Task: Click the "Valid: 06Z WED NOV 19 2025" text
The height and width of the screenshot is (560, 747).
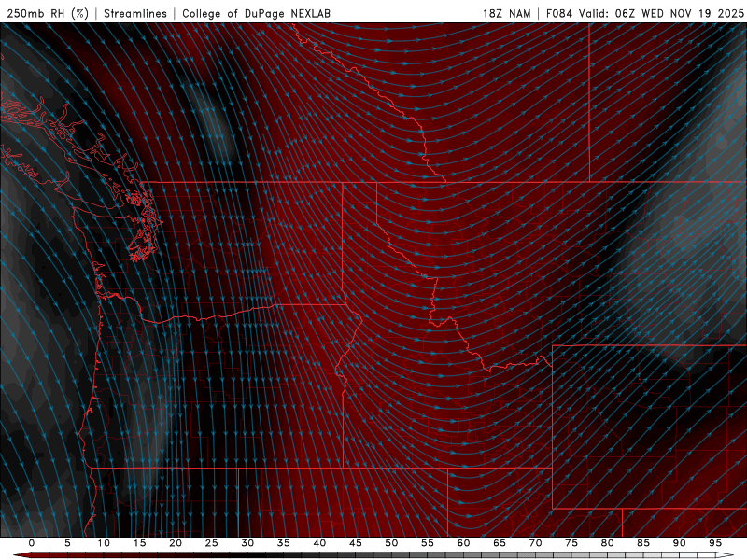Action: 661,13
